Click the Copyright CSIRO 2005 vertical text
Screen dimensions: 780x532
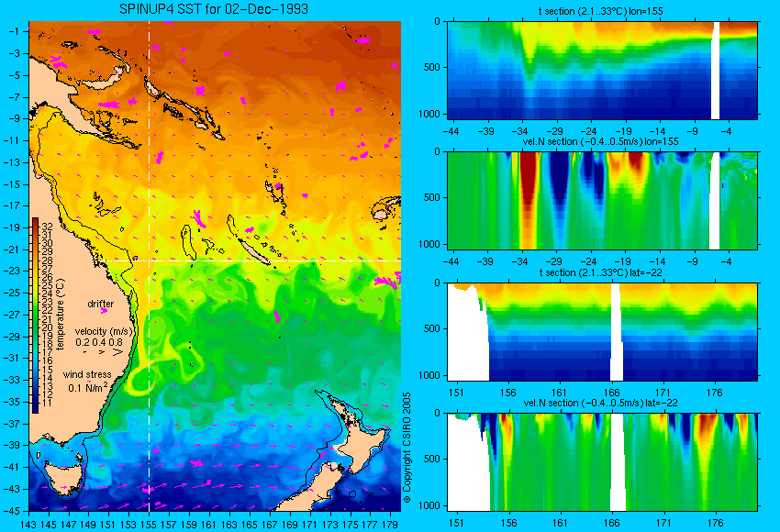point(407,448)
